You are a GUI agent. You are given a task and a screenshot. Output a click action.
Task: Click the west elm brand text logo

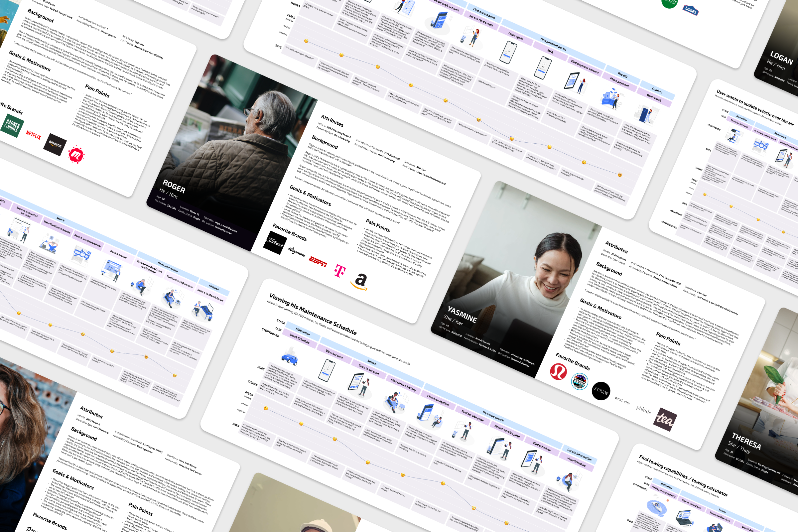pyautogui.click(x=622, y=401)
